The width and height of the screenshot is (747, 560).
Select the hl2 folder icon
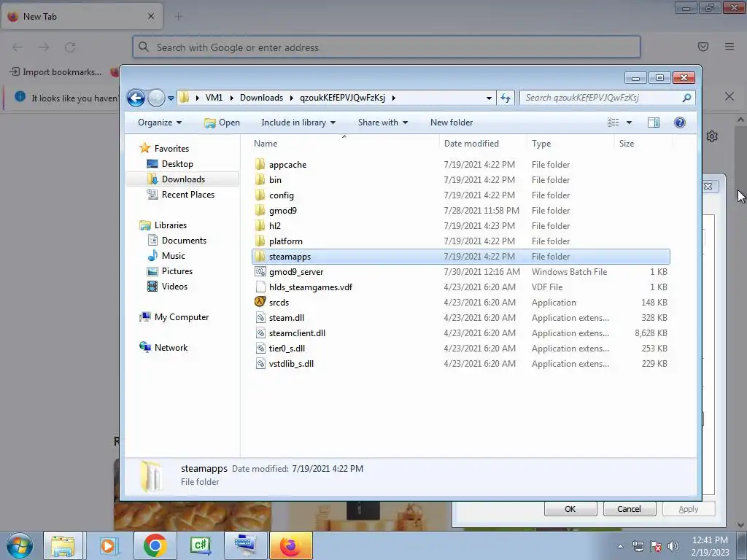tap(260, 226)
